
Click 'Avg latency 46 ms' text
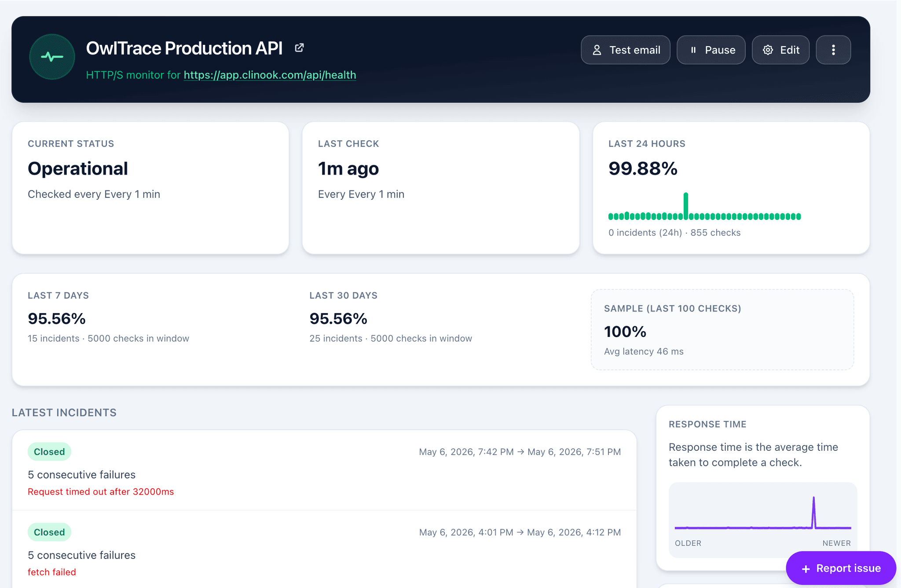pyautogui.click(x=644, y=351)
